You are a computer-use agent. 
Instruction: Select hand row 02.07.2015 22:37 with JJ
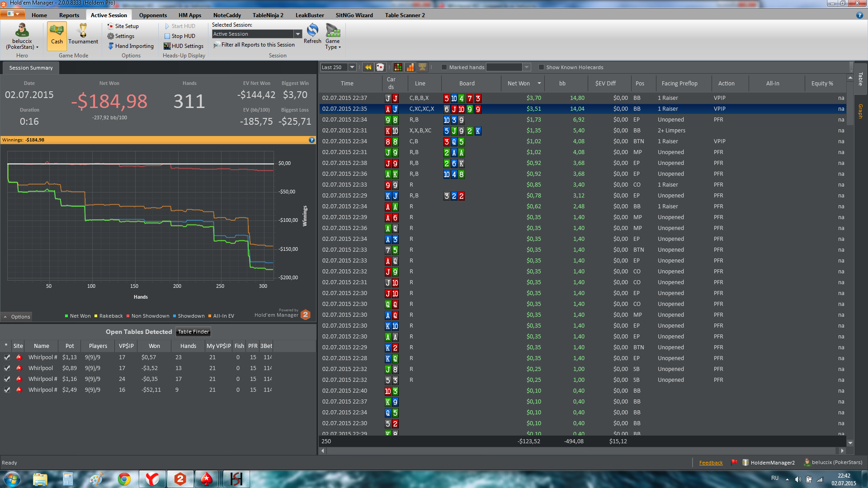583,98
